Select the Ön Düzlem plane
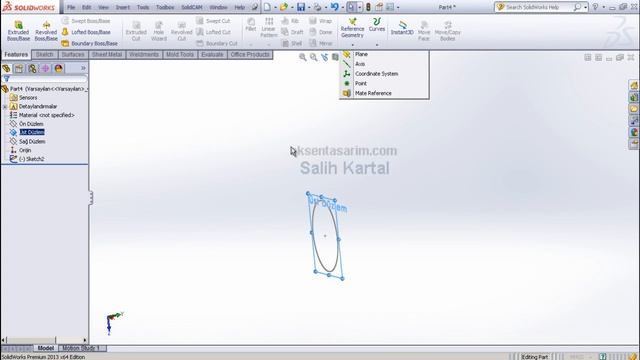 click(31, 124)
